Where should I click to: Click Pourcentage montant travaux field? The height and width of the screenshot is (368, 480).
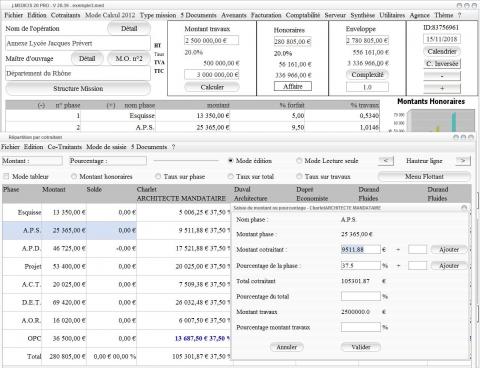(x=361, y=327)
